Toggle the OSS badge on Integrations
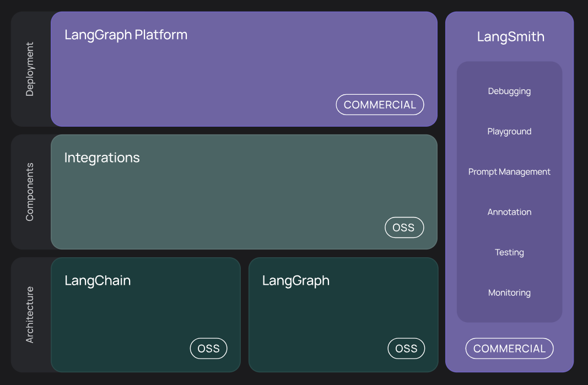This screenshot has width=588, height=385. [404, 227]
